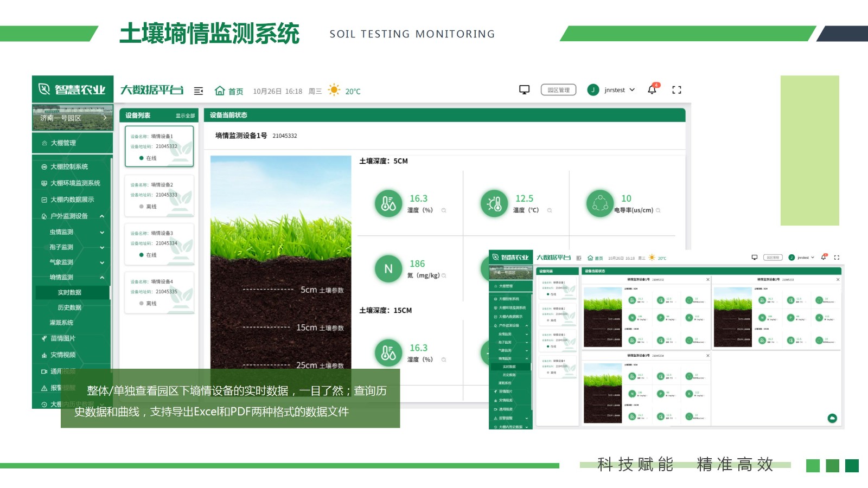Click the soil temperature 12.5 icon
The width and height of the screenshot is (868, 488).
(494, 204)
